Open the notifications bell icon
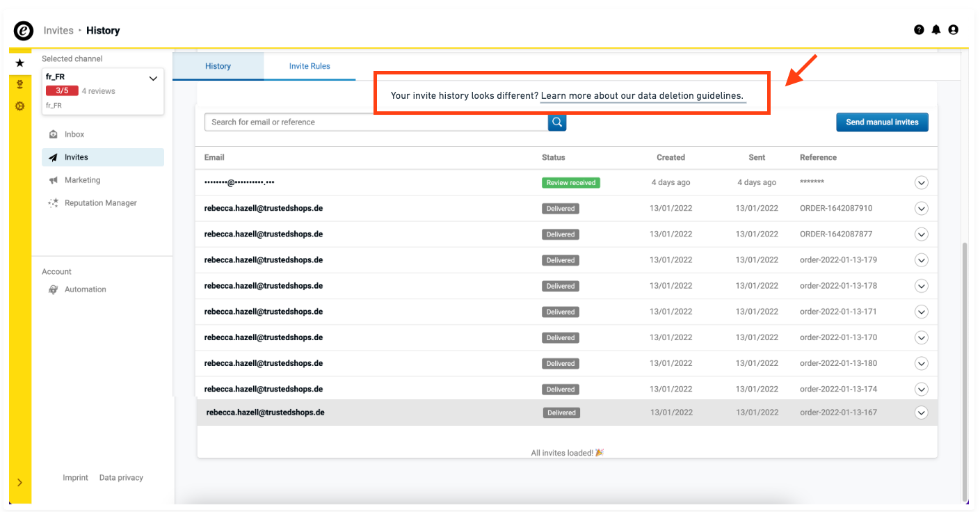This screenshot has width=980, height=512. [936, 30]
